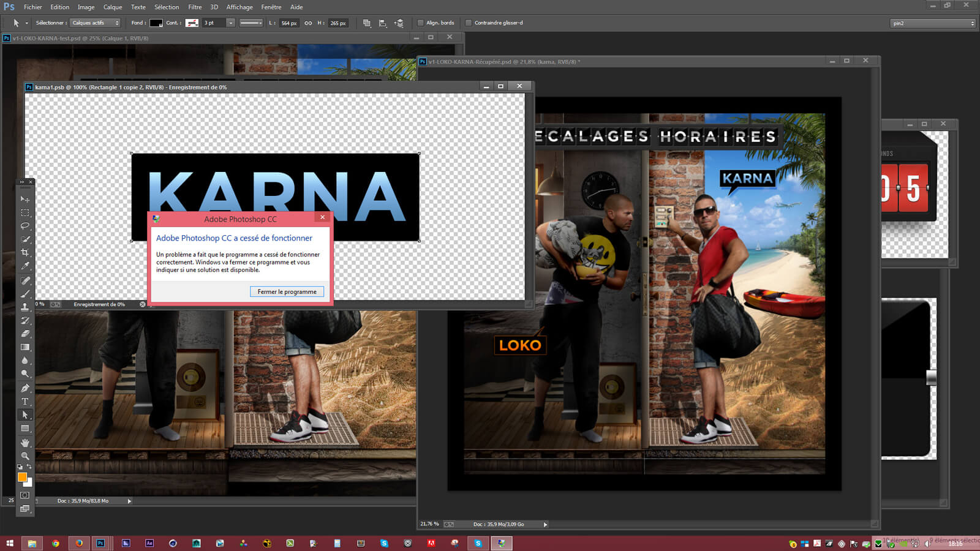
Task: Select the History Brush tool
Action: [x=25, y=320]
